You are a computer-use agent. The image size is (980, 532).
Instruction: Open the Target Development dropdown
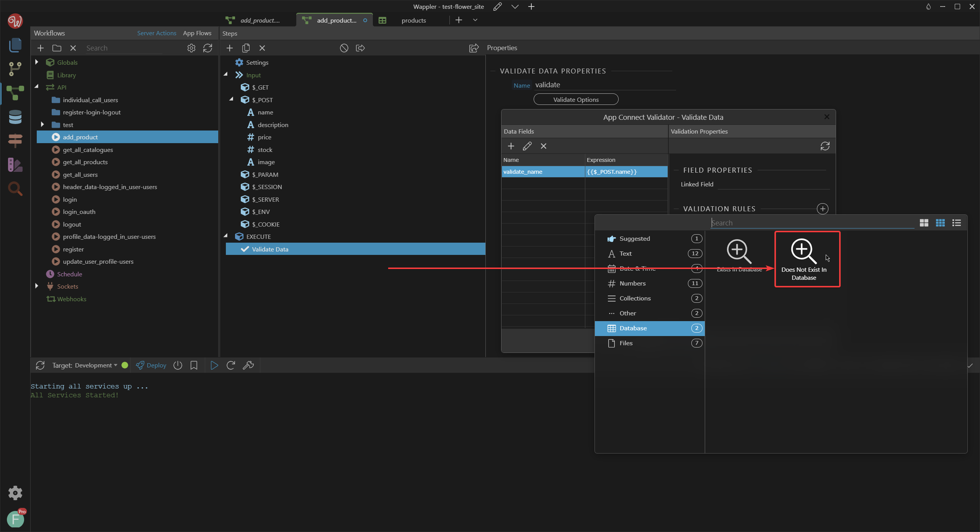(85, 365)
